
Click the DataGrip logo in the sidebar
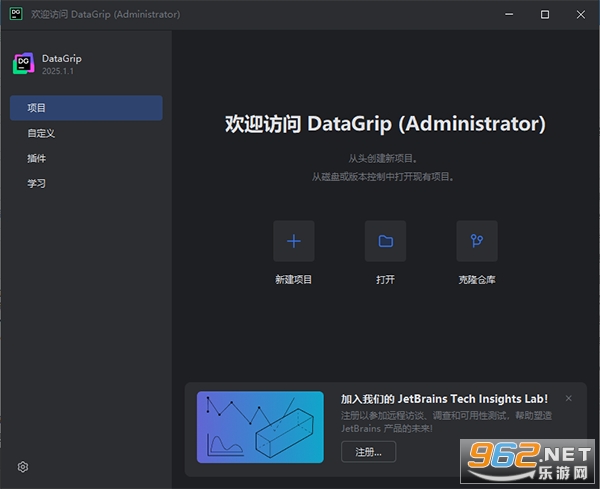coord(24,64)
